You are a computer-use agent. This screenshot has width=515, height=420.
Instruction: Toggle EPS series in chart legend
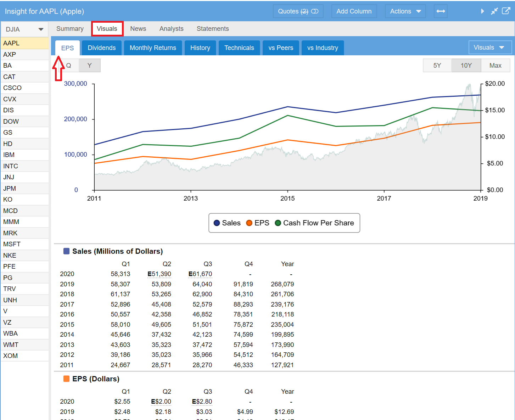pos(258,223)
